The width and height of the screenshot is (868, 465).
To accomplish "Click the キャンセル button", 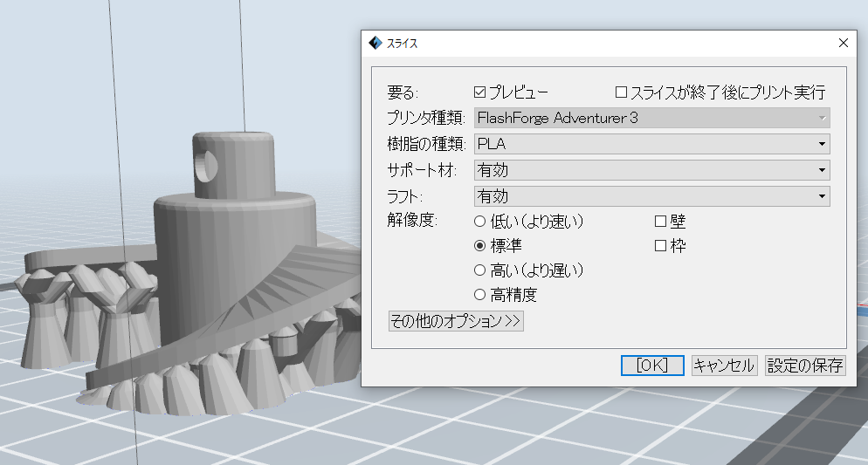I will click(x=724, y=366).
